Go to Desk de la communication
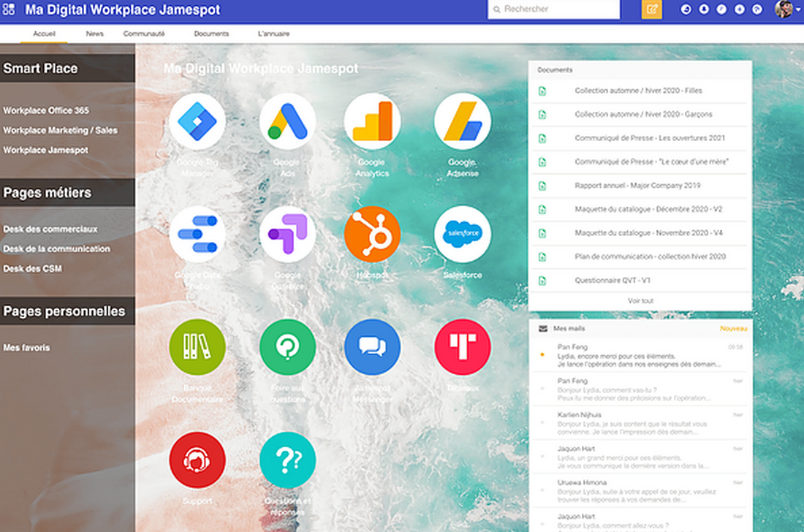Viewport: 804px width, 532px height. click(56, 248)
